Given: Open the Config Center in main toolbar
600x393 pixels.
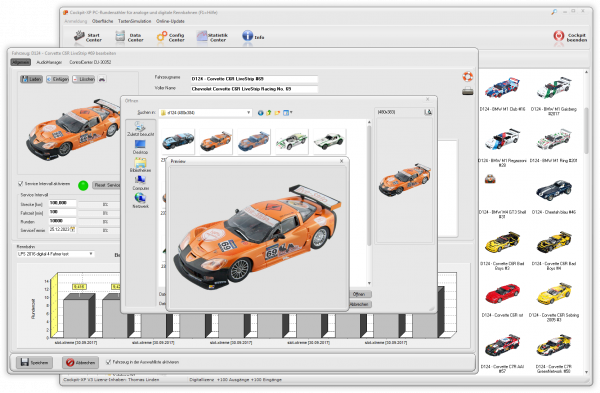Looking at the screenshot, I should (x=170, y=37).
